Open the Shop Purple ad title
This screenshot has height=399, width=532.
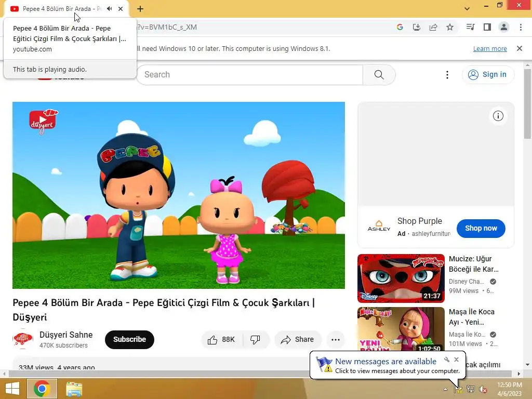(x=420, y=221)
